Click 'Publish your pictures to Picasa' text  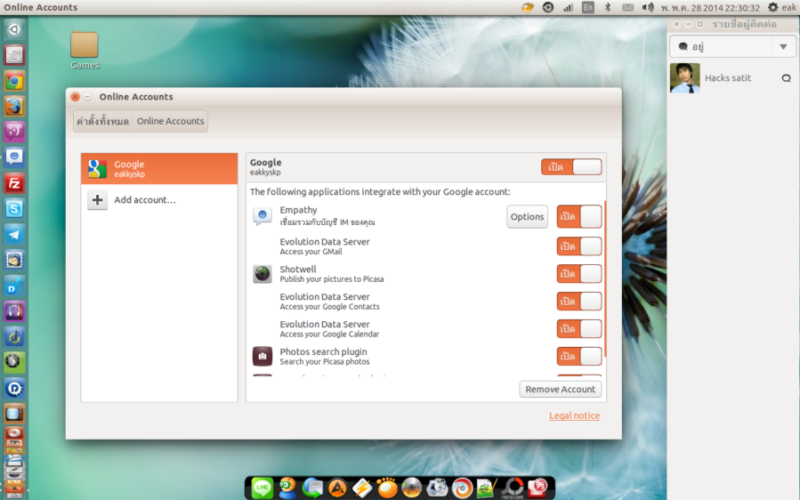[x=332, y=279]
